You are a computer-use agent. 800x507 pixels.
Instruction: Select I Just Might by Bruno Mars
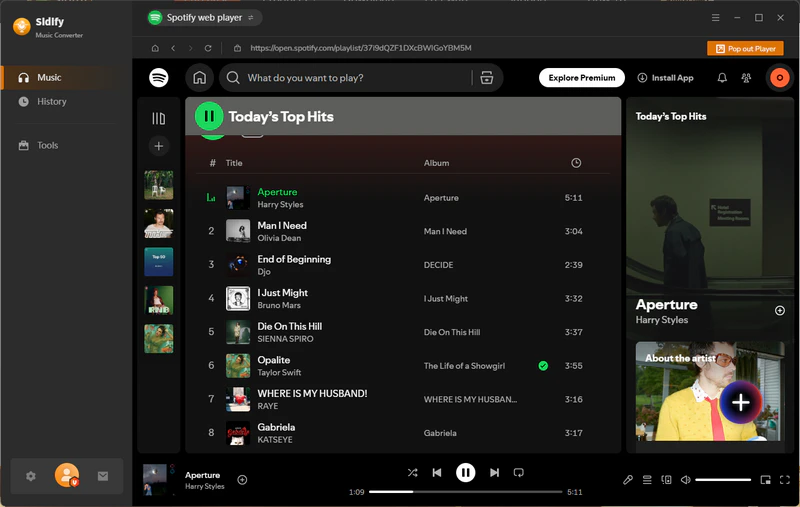(x=403, y=298)
